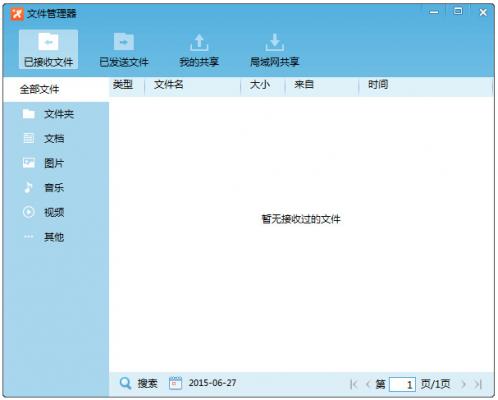Open 我的共享 my shares tab
The image size is (498, 400).
[x=199, y=49]
